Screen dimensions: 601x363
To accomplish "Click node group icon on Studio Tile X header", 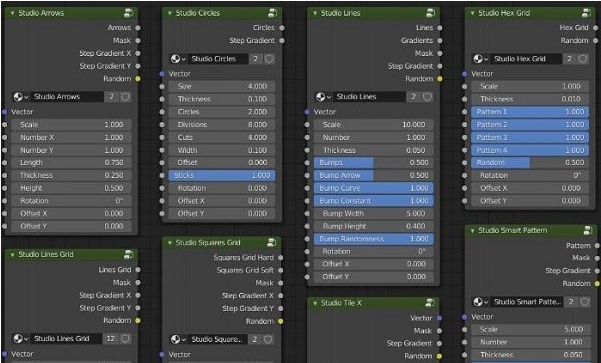I will [430, 303].
